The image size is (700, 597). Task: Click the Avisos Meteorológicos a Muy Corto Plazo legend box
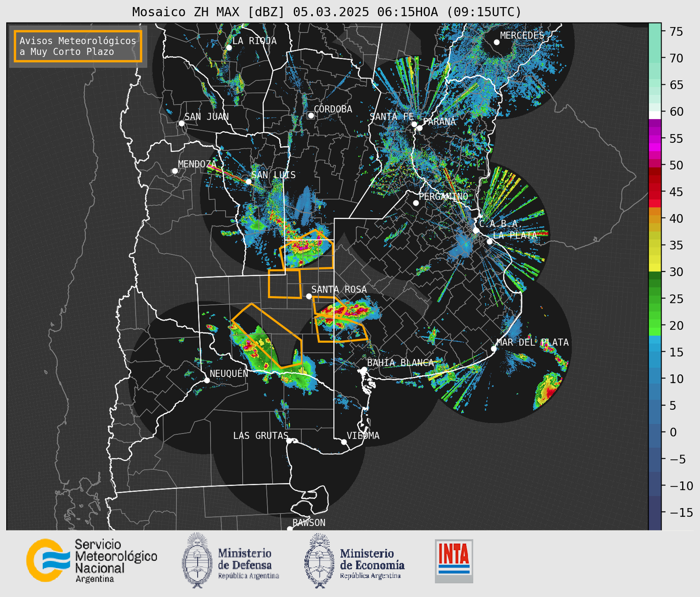(78, 46)
